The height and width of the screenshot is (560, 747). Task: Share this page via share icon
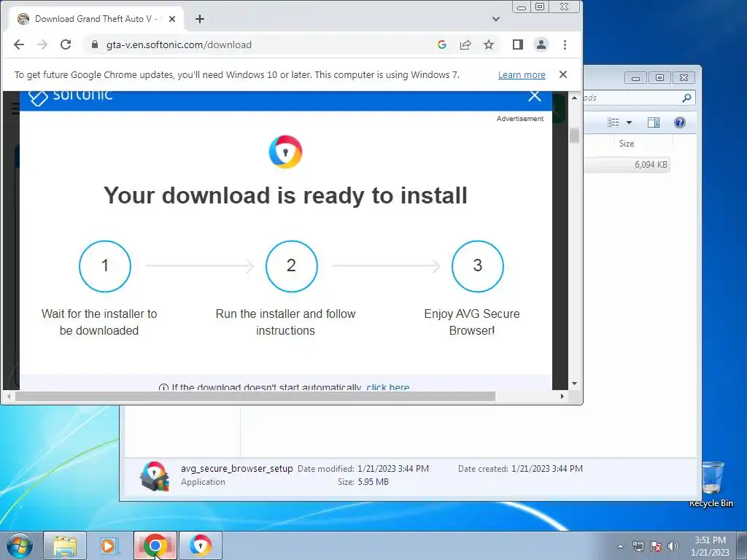pos(465,44)
